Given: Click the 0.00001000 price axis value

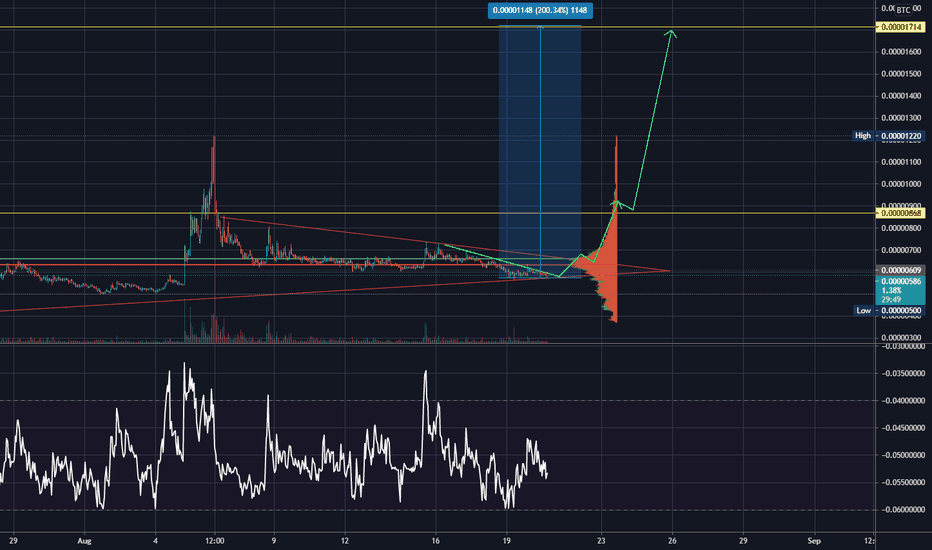Looking at the screenshot, I should [901, 184].
